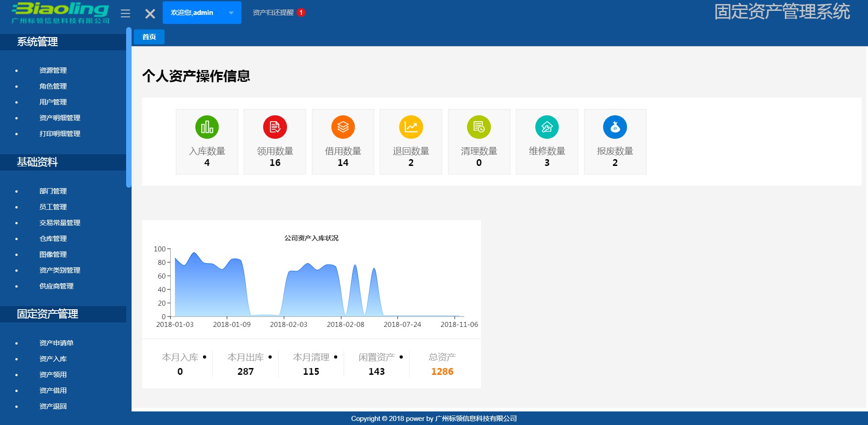Select the 维修数量 teal repair icon

click(547, 127)
